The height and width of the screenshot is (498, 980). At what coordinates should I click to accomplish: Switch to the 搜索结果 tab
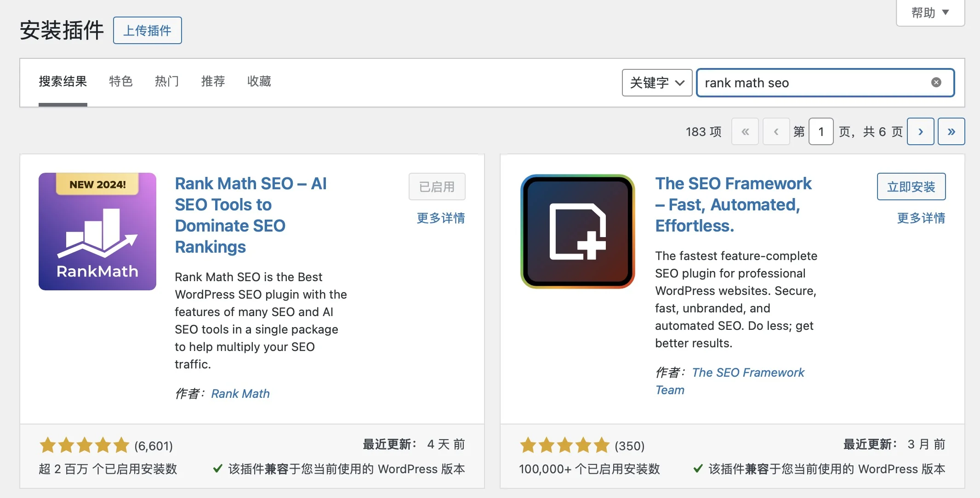point(63,81)
